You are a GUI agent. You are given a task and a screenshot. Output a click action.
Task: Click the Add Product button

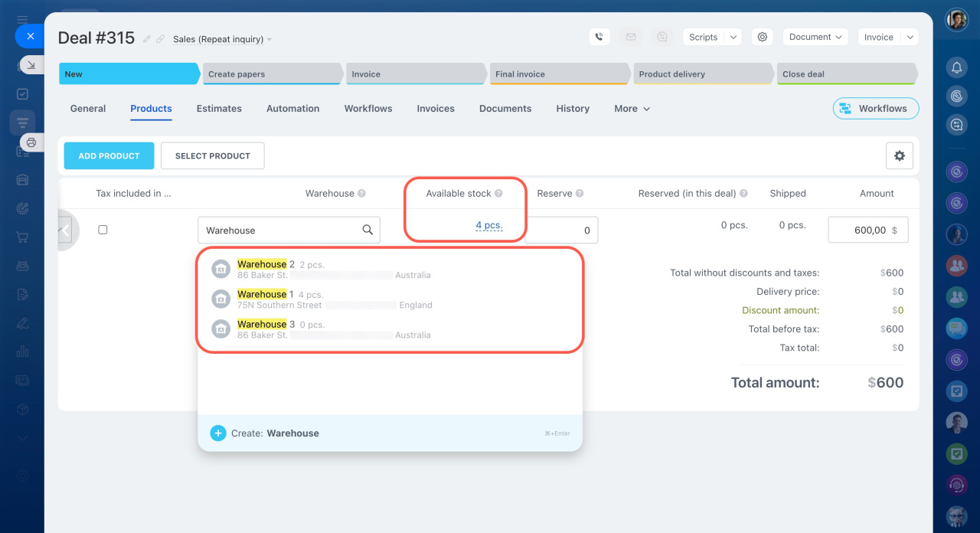coord(109,155)
